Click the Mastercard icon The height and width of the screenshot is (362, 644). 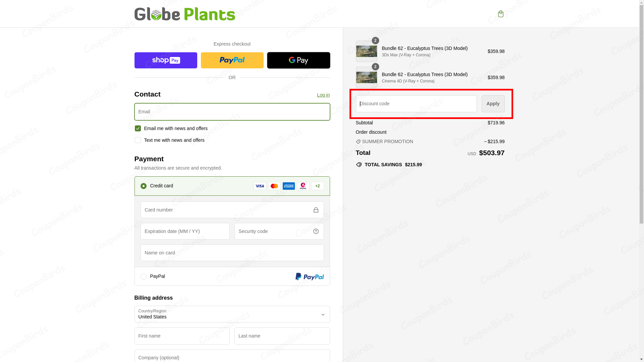tap(274, 186)
